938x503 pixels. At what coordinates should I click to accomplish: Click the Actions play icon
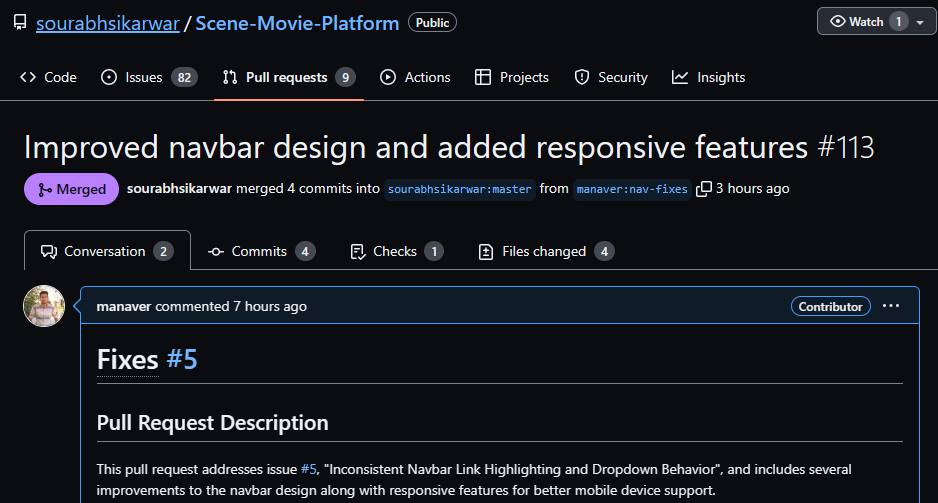click(388, 77)
